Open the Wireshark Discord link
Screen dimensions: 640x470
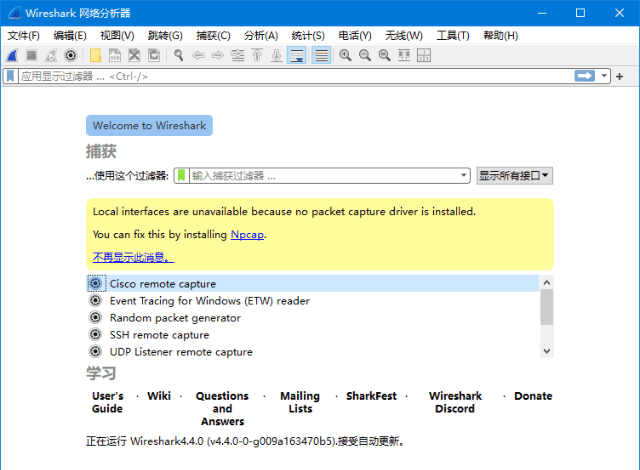pyautogui.click(x=455, y=402)
